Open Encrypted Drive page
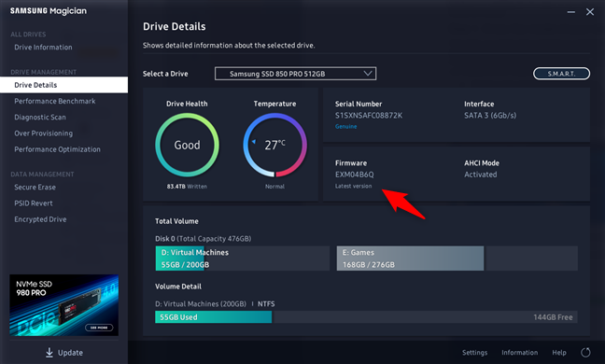 point(40,219)
